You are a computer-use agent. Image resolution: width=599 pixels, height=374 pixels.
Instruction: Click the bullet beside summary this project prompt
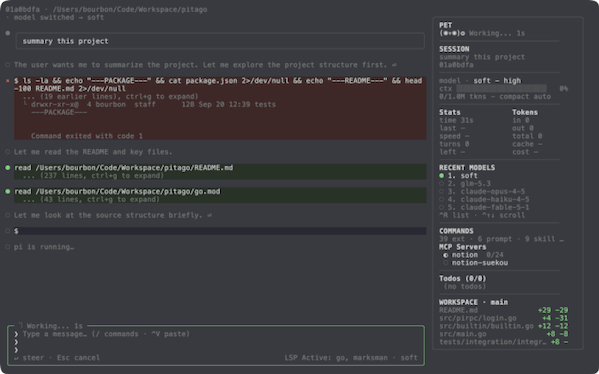tap(8, 33)
